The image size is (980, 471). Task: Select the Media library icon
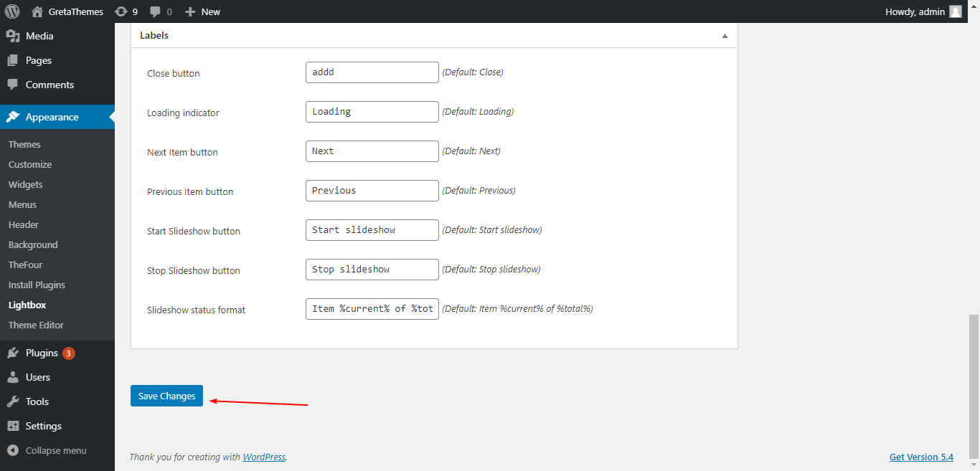click(x=13, y=35)
